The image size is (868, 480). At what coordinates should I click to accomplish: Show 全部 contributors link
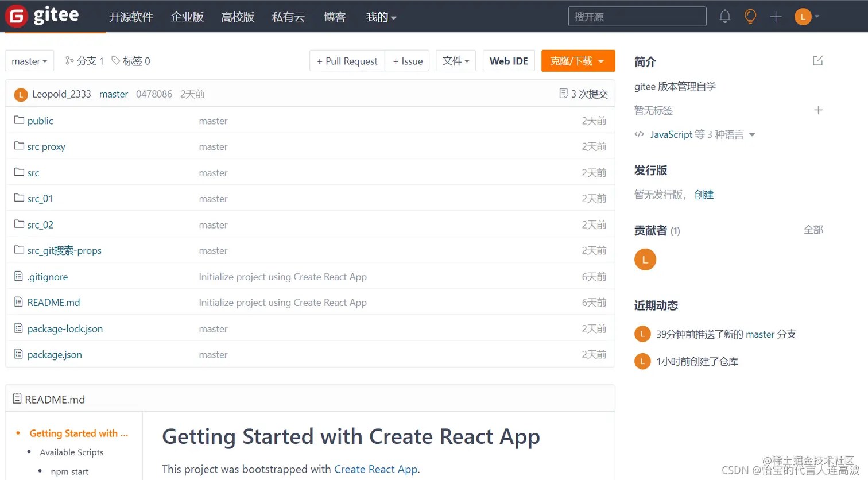pos(813,230)
